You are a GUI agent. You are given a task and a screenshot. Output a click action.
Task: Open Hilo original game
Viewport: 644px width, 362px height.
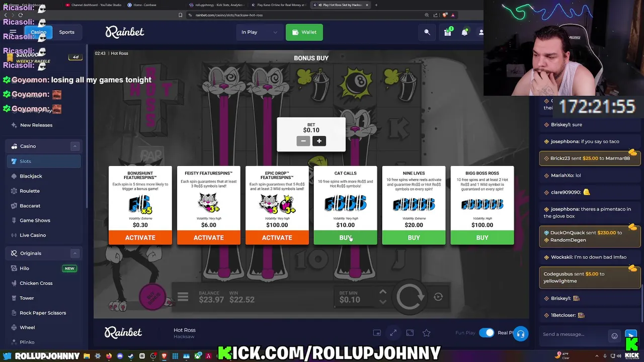[x=44, y=268]
